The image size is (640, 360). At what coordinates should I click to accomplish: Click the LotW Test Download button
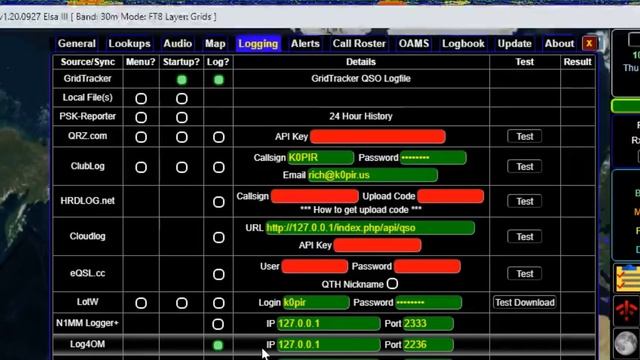[524, 302]
